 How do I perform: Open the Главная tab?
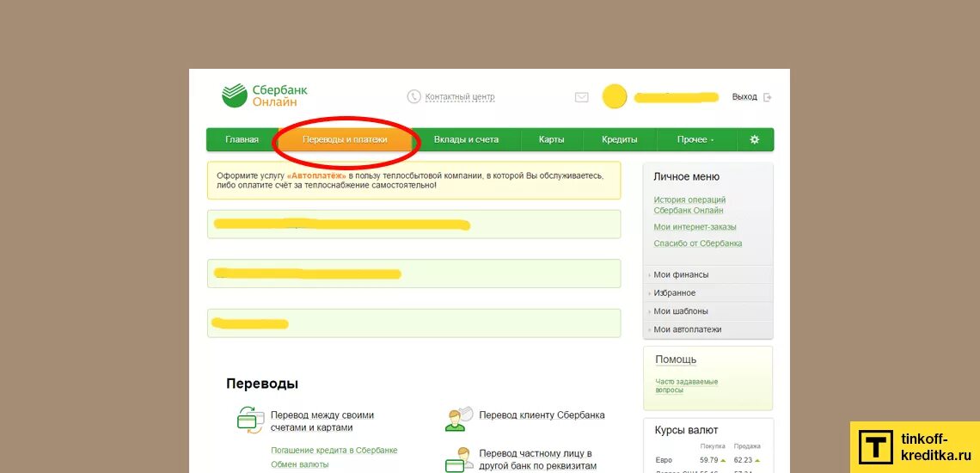click(242, 139)
